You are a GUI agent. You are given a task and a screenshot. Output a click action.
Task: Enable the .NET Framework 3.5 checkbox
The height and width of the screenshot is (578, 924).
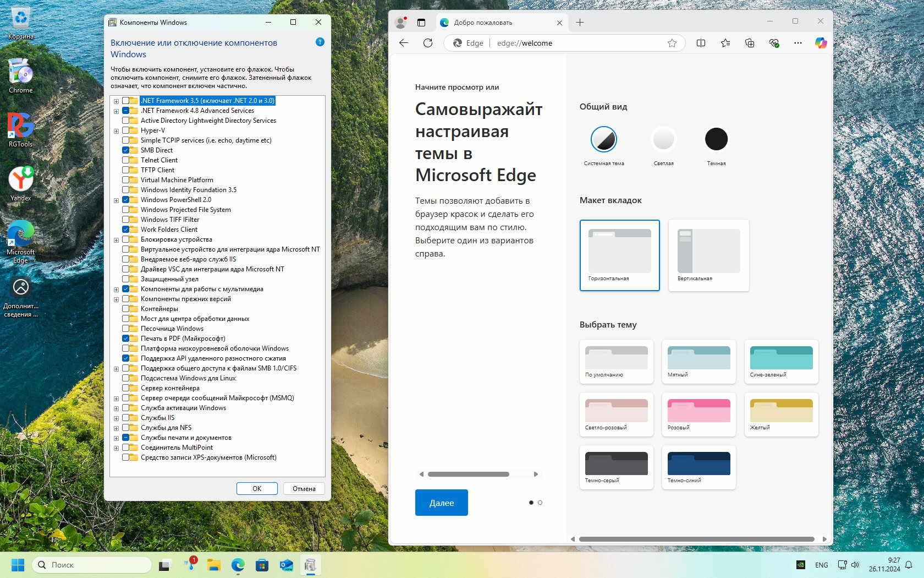click(x=125, y=101)
